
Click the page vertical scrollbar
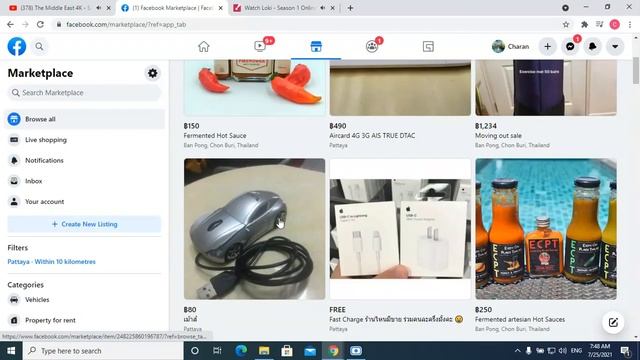click(x=636, y=70)
